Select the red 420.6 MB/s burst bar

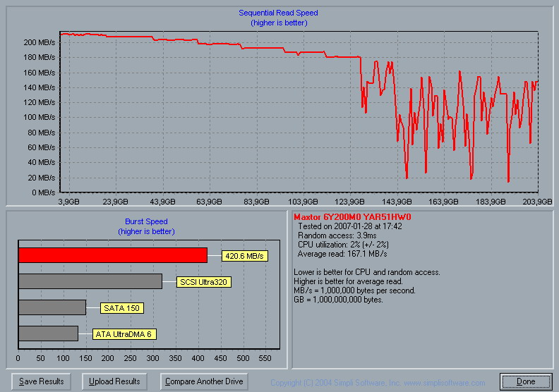click(x=113, y=255)
